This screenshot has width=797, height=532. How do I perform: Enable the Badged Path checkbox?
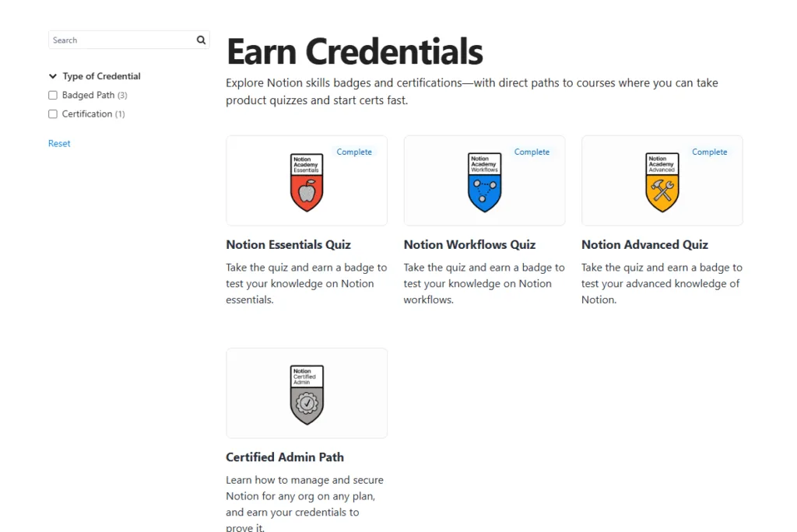point(53,96)
